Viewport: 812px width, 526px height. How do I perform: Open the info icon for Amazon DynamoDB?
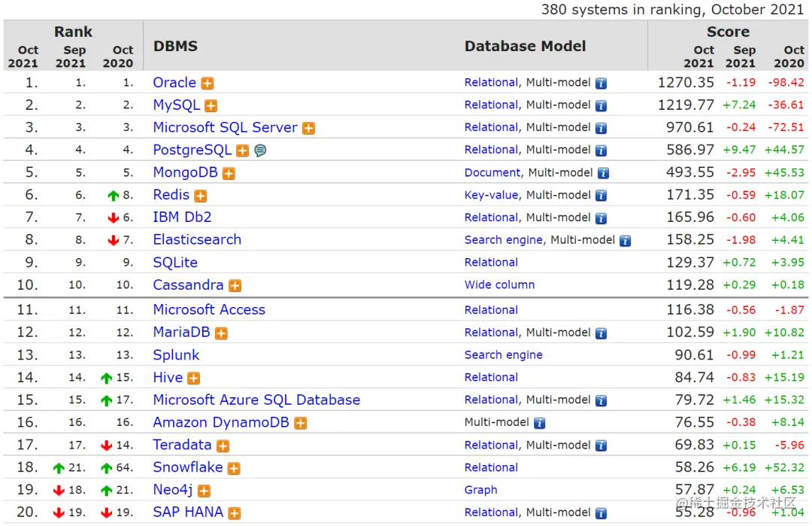pos(539,423)
